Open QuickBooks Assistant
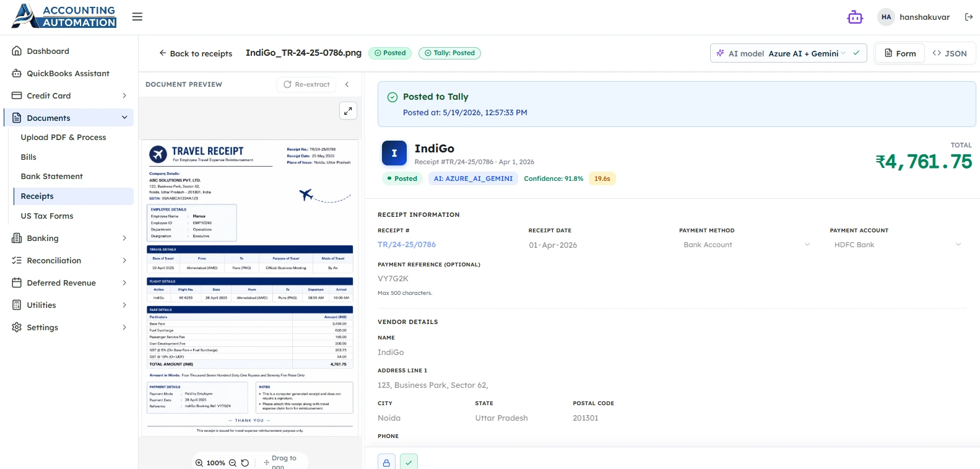The height and width of the screenshot is (469, 980). pyautogui.click(x=69, y=74)
